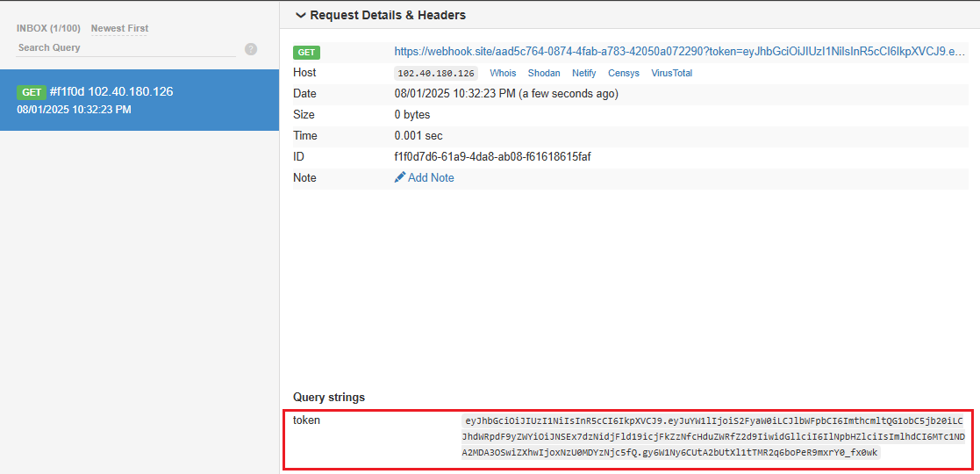This screenshot has height=474, width=980.
Task: Click the request date value 08/01/2025
Action: 506,93
